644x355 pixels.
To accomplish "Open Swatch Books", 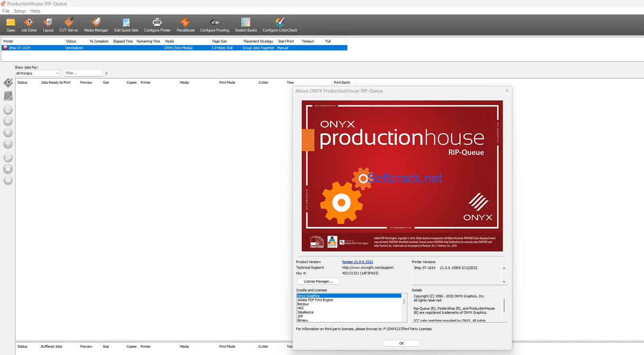I will coord(246,25).
